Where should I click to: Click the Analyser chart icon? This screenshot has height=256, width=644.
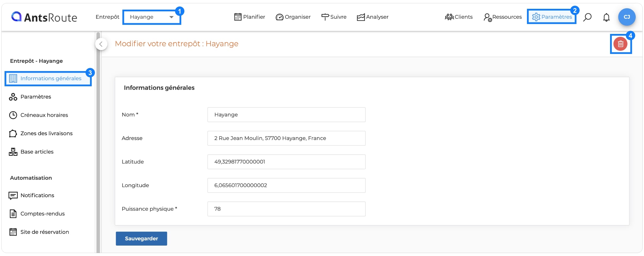(x=361, y=17)
